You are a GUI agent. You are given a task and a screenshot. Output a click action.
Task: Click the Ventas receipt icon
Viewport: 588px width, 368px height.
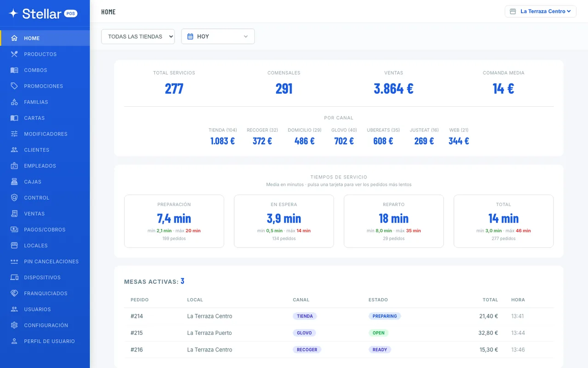(x=14, y=213)
